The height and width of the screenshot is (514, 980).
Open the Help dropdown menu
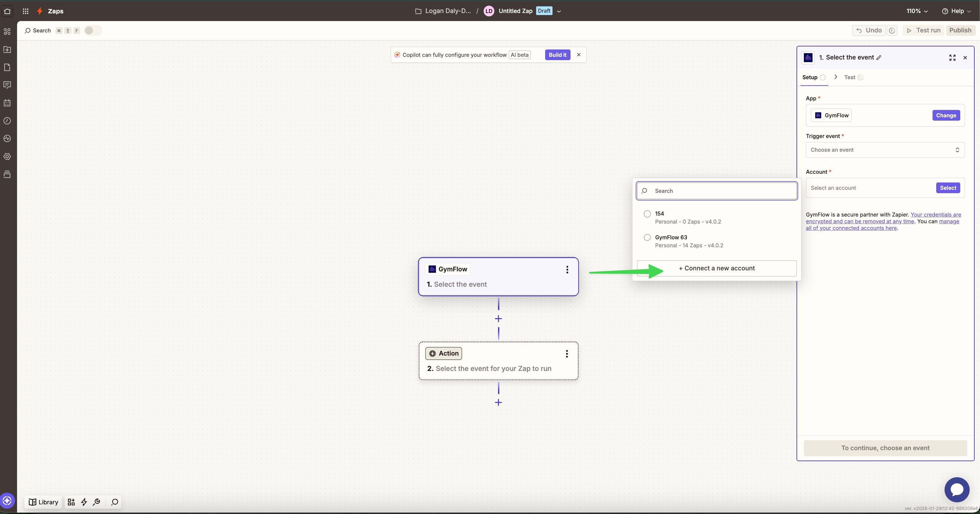pyautogui.click(x=956, y=11)
